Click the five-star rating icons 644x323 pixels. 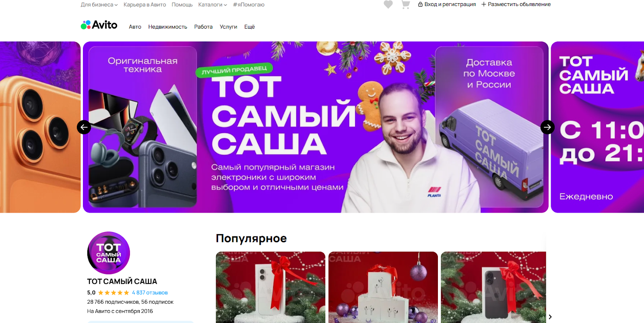tap(114, 293)
